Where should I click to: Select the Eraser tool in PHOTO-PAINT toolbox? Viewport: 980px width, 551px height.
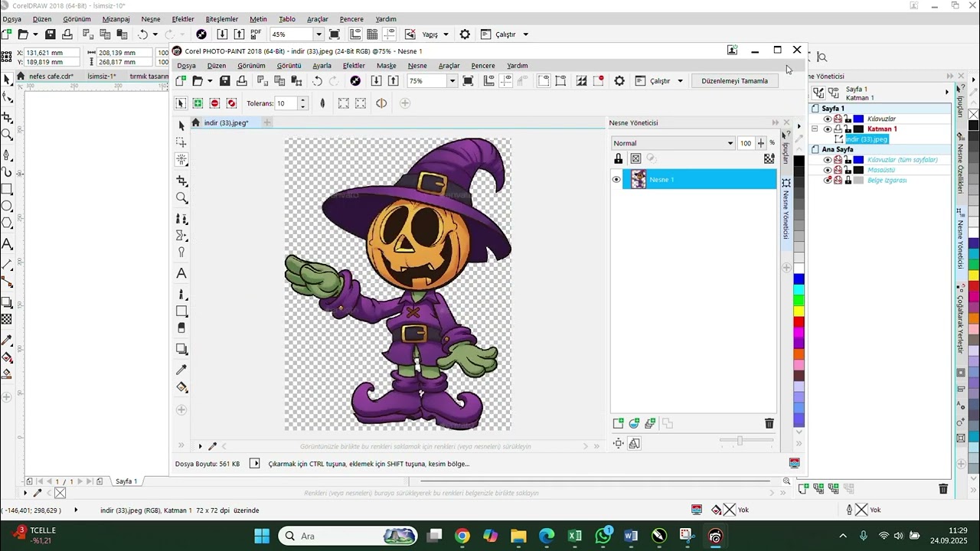point(181,328)
